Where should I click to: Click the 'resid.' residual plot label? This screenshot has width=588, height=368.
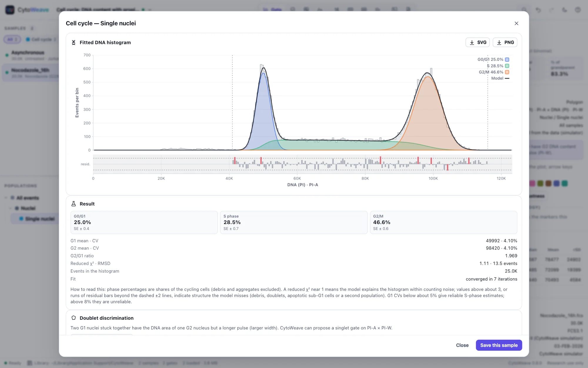coord(85,164)
